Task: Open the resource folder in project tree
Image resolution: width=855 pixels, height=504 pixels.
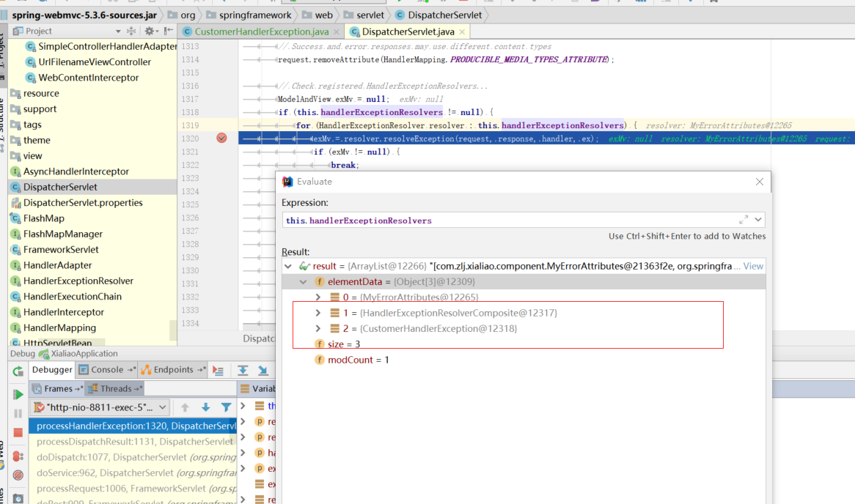Action: coord(41,93)
